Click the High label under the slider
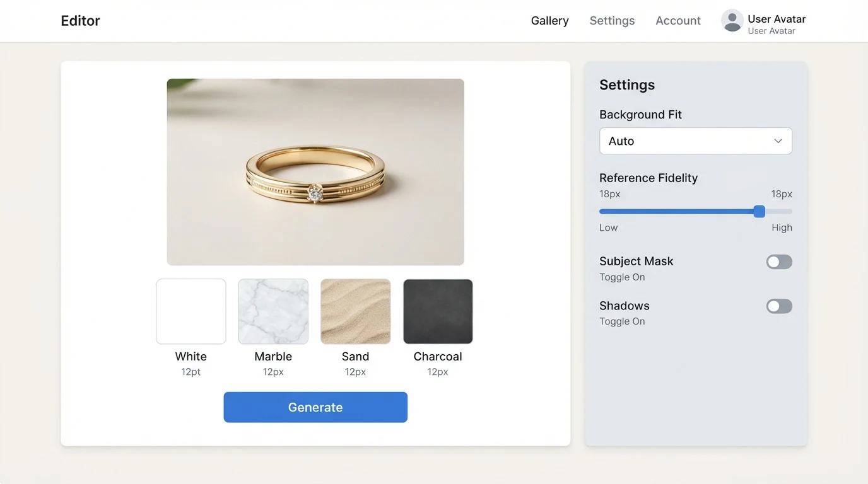The height and width of the screenshot is (484, 868). 782,228
